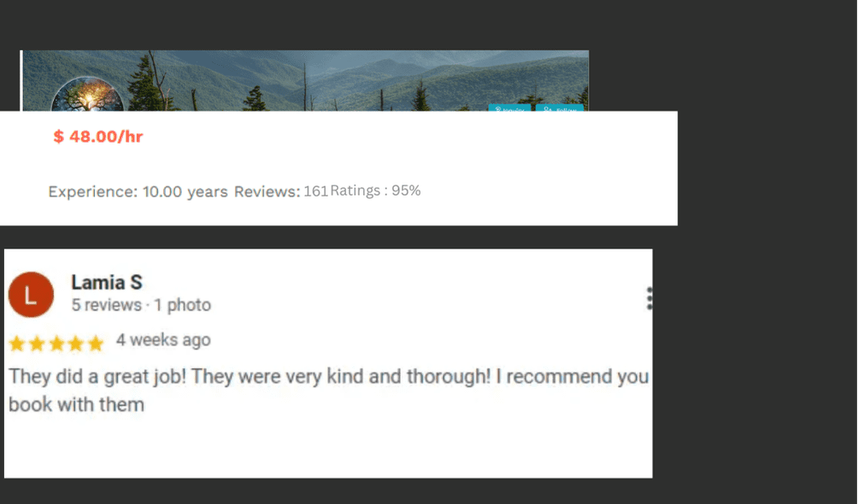The width and height of the screenshot is (858, 504).
Task: Click the Ratings : 95% label
Action: (375, 190)
